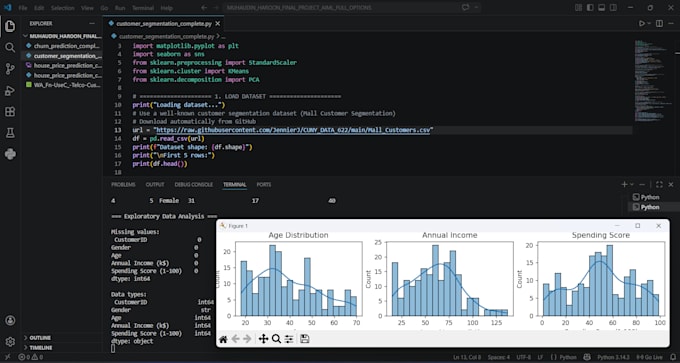Click the Ln 13, Col 8 position indicator
Screen dimensions: 680x363
pyautogui.click(x=467, y=357)
